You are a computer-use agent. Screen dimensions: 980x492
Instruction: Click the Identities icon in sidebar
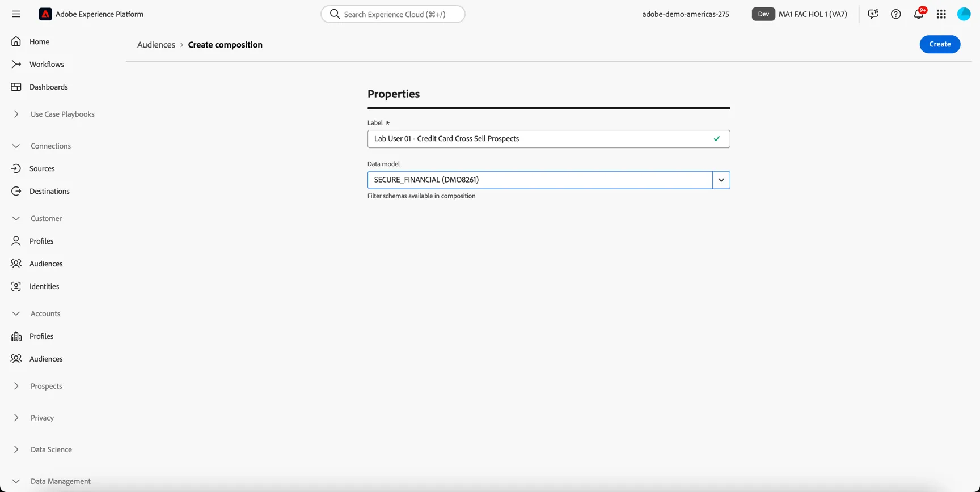pyautogui.click(x=16, y=286)
